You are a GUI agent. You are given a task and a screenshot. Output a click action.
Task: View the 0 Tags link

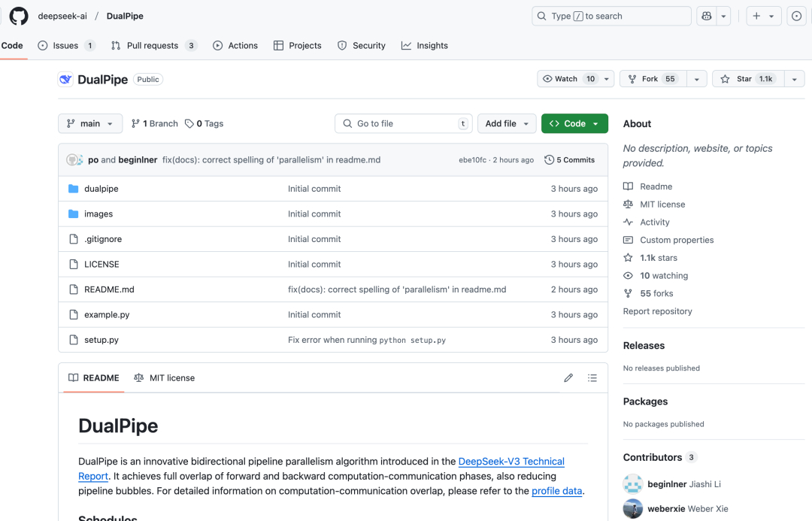click(x=205, y=124)
